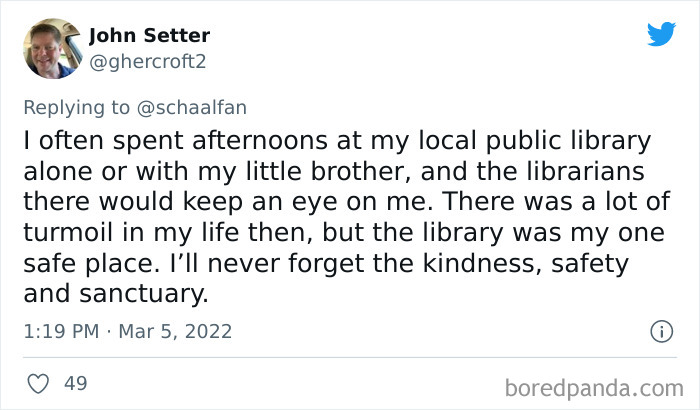
Task: Open the John Setter display name
Action: [149, 36]
